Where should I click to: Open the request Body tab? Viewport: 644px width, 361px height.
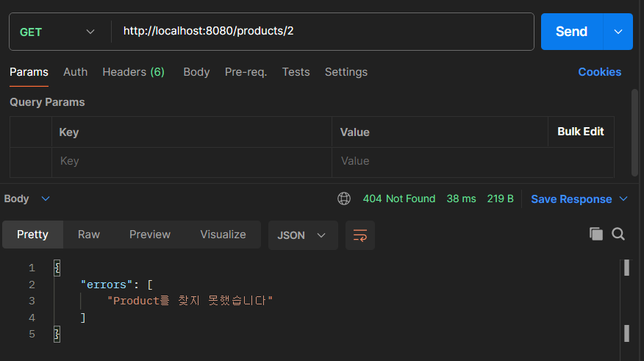pyautogui.click(x=196, y=72)
